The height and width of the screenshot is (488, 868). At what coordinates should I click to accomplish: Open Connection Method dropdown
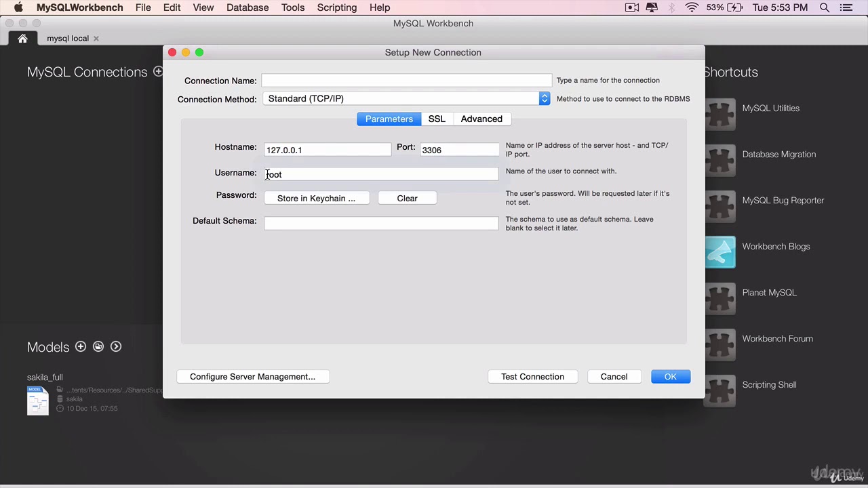pyautogui.click(x=406, y=98)
